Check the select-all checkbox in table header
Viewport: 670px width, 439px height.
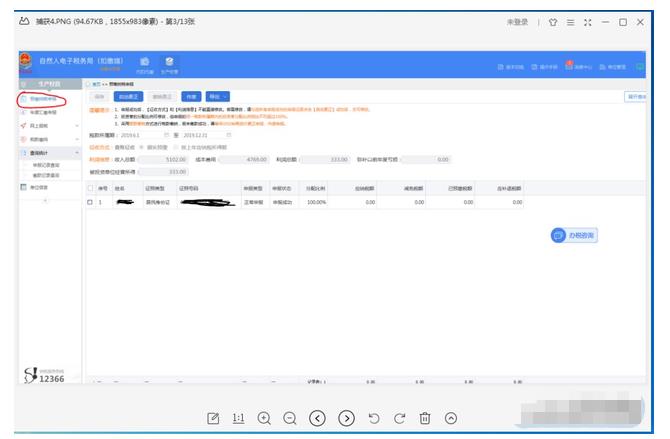(90, 187)
